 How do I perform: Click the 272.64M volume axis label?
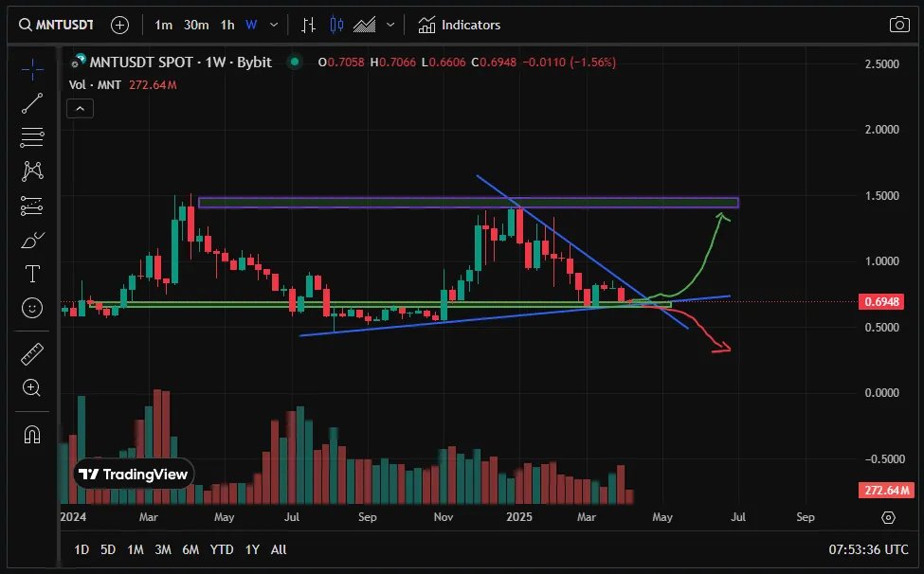click(886, 491)
